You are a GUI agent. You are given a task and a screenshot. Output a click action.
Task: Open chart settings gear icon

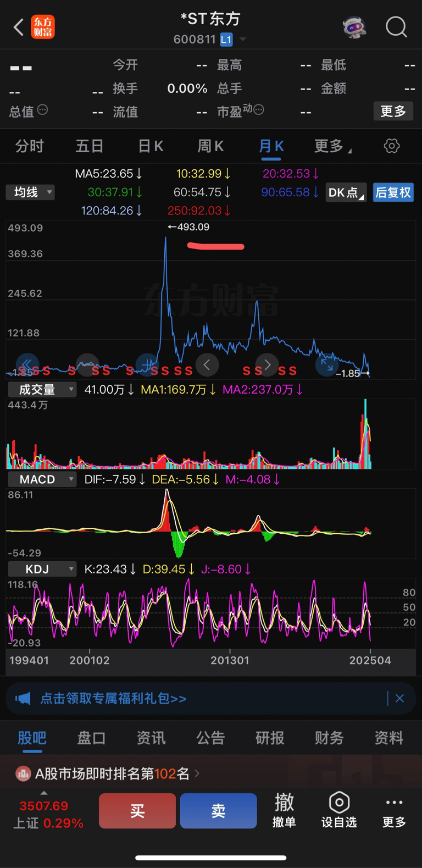(x=392, y=146)
